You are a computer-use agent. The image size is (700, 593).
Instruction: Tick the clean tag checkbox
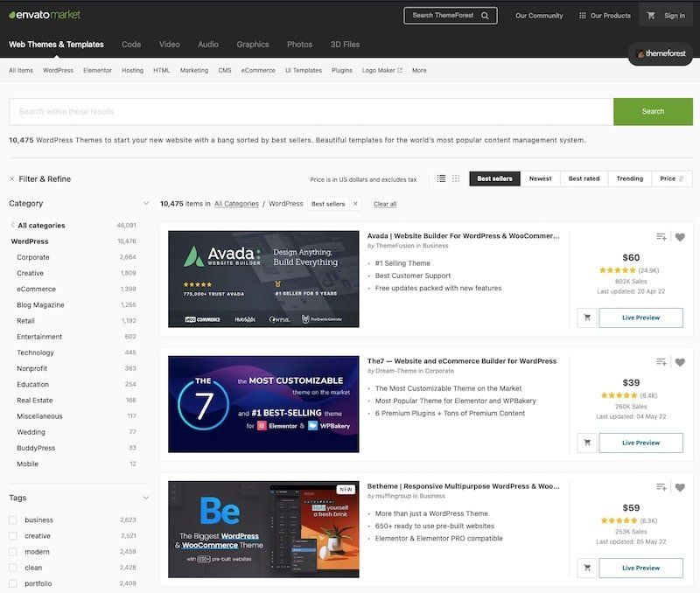[13, 568]
